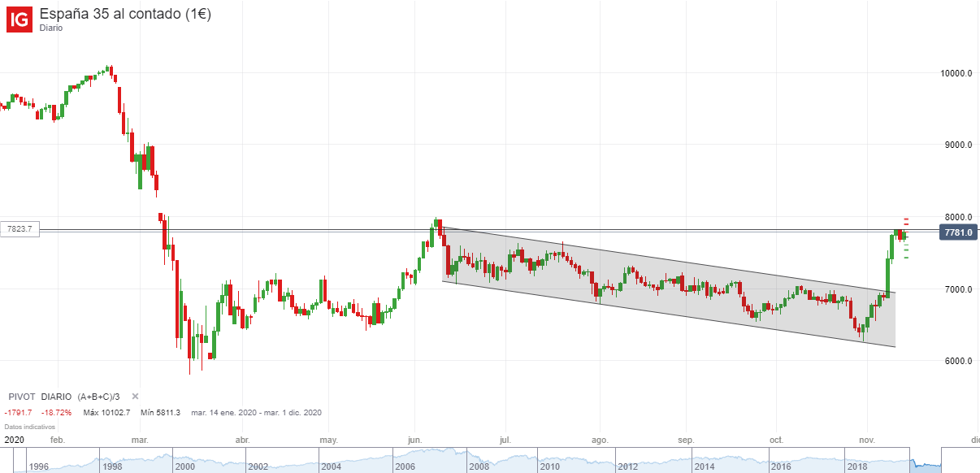980x473 pixels.
Task: Click the (A+B+C)/3 formula label
Action: pos(101,397)
